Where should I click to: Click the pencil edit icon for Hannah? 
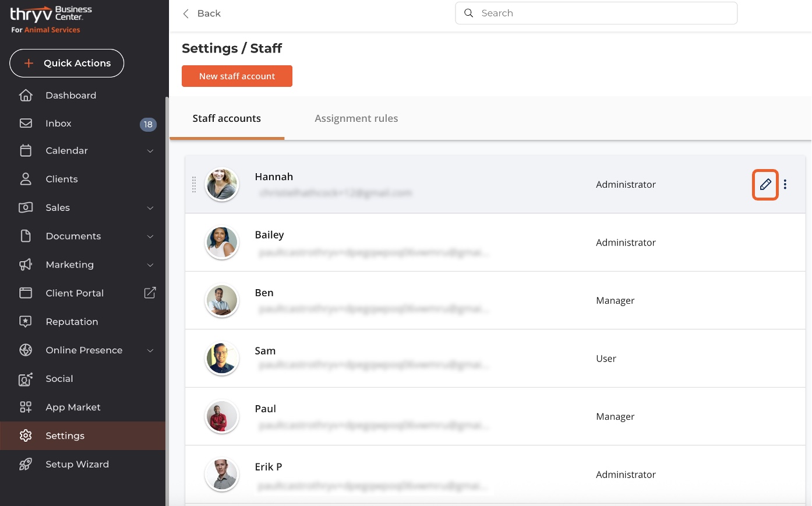tap(765, 184)
